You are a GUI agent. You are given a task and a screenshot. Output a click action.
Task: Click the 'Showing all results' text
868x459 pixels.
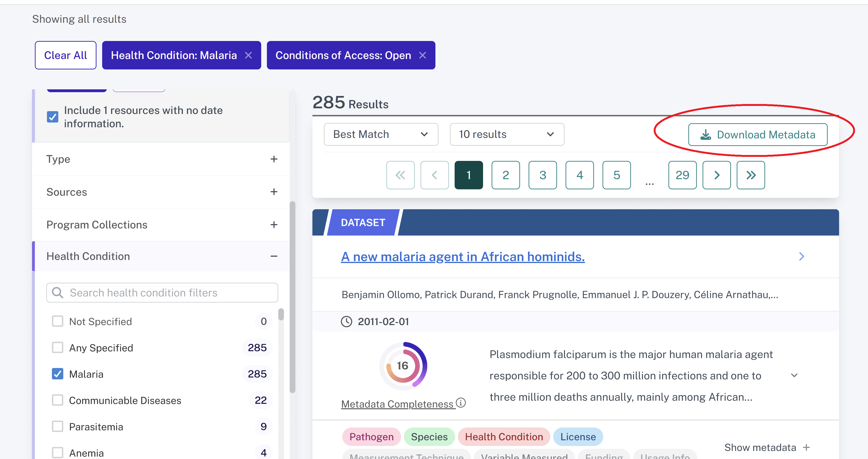pos(79,19)
